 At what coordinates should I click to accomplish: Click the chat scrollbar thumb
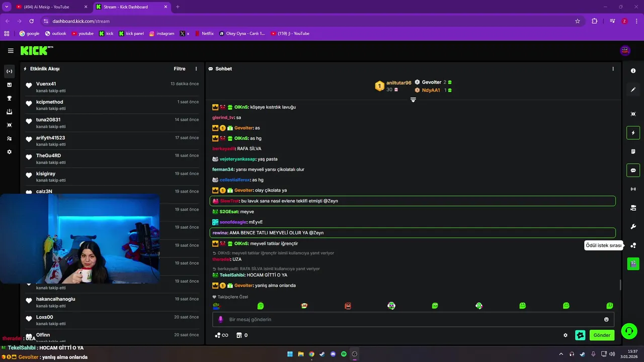[x=620, y=285]
